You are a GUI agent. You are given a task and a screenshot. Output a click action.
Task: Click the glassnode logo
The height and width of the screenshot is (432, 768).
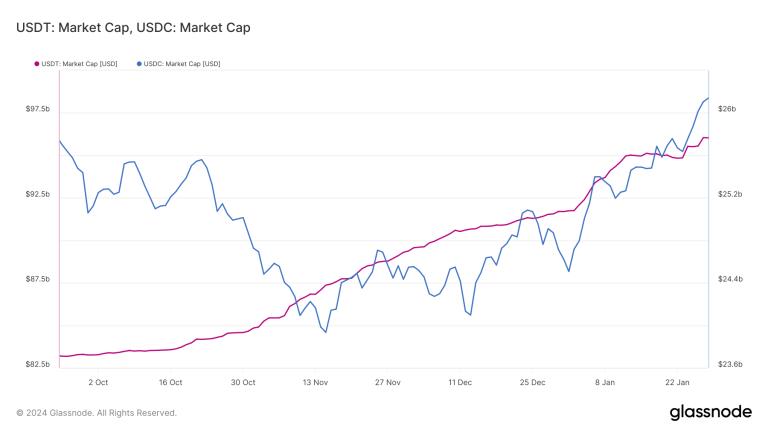point(711,412)
